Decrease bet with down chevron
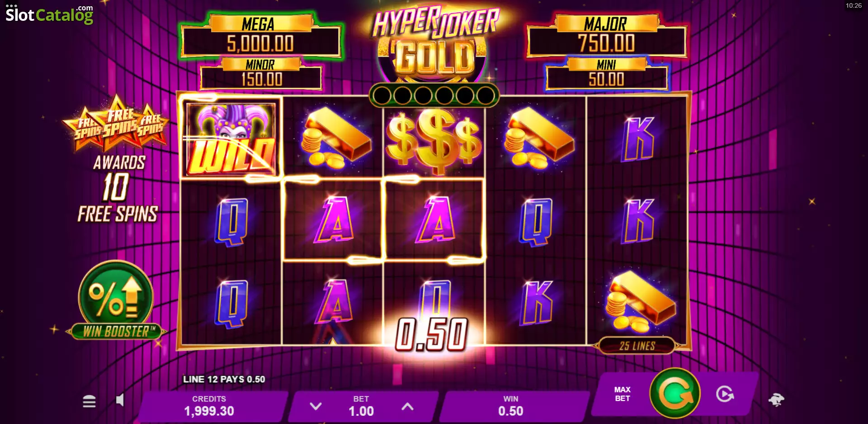The image size is (868, 424). point(316,406)
